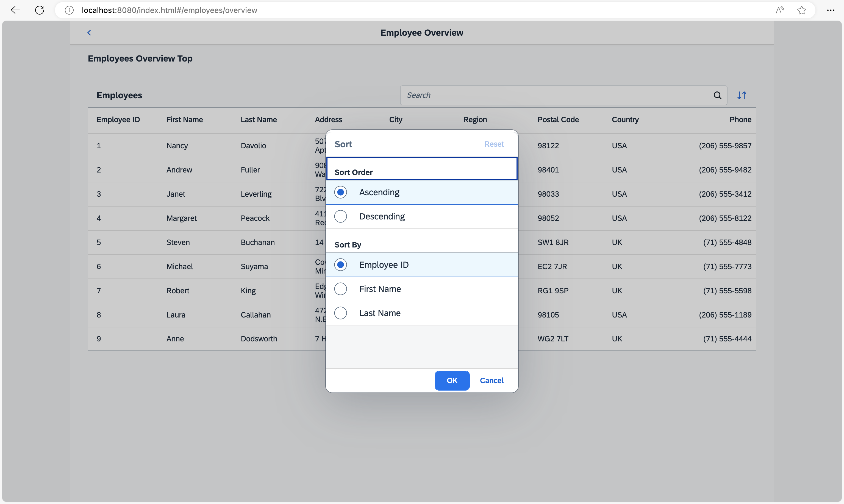Sort by Last Name option
The height and width of the screenshot is (504, 844).
(422, 313)
